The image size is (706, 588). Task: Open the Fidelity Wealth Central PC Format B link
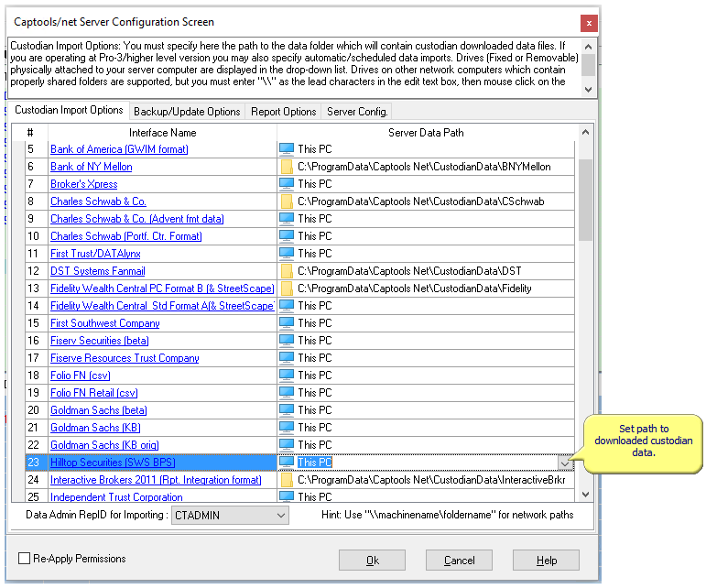click(162, 289)
